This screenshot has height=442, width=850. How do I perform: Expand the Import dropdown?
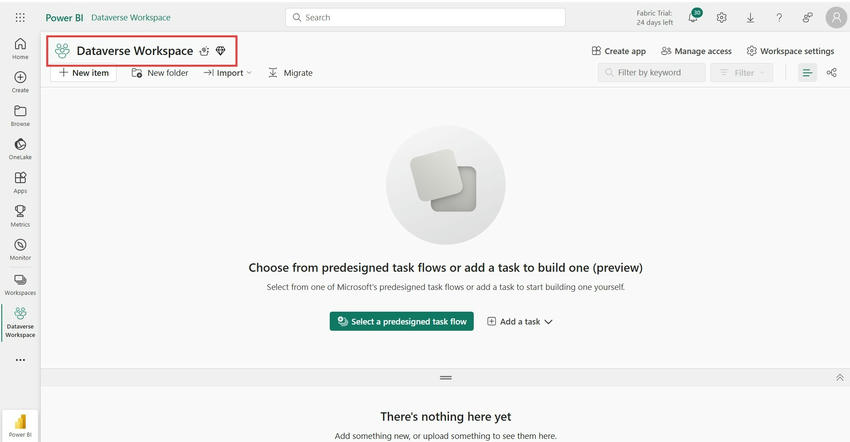[x=228, y=73]
